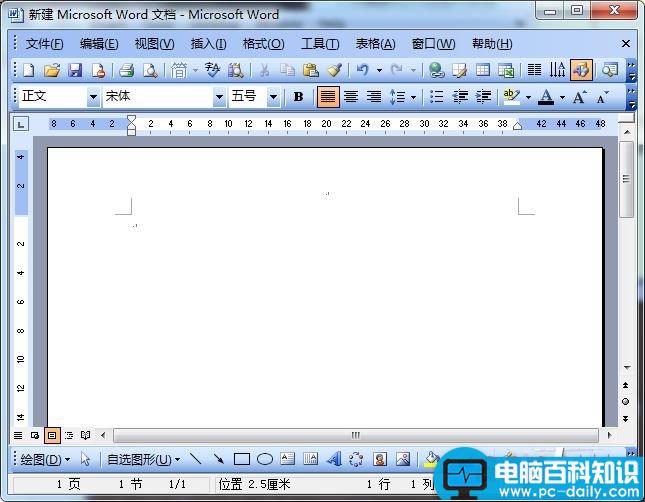Toggle bold formatting
This screenshot has height=502, width=645.
[x=298, y=97]
